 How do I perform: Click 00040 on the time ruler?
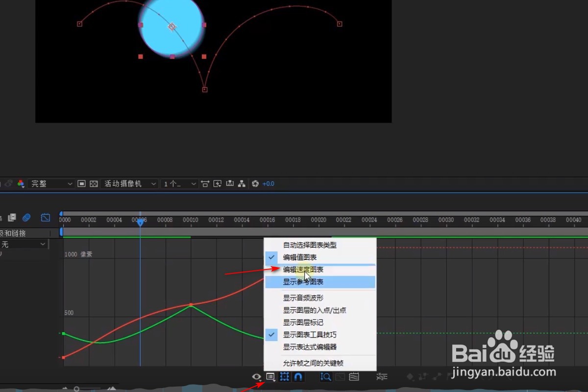[x=574, y=220]
